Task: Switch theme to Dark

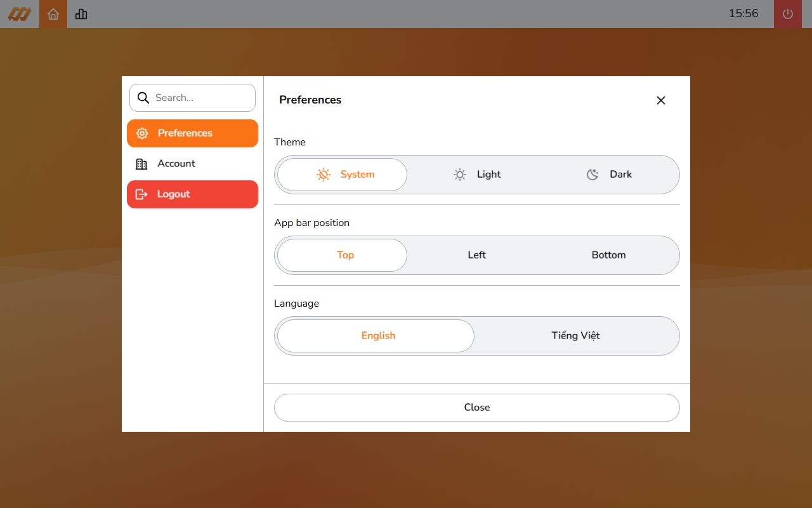Action: coord(609,175)
